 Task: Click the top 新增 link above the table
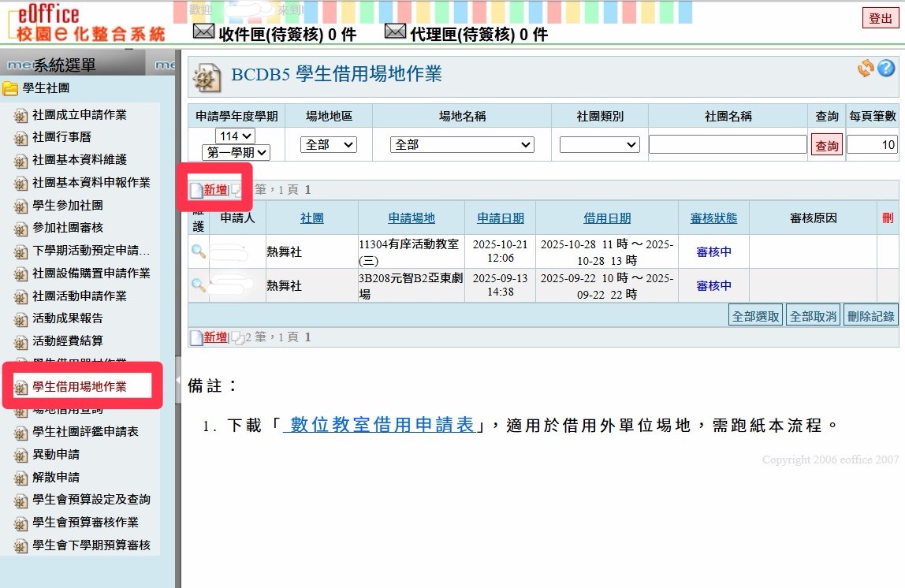click(215, 190)
